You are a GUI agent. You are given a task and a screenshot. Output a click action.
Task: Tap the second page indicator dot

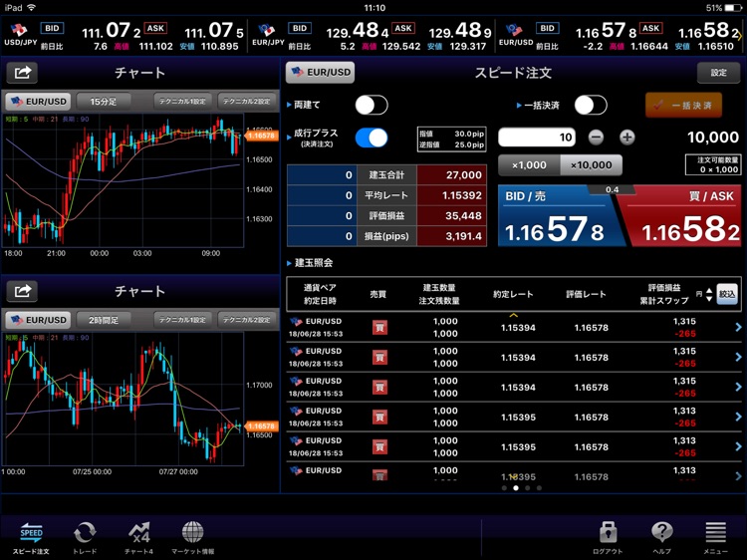point(516,488)
